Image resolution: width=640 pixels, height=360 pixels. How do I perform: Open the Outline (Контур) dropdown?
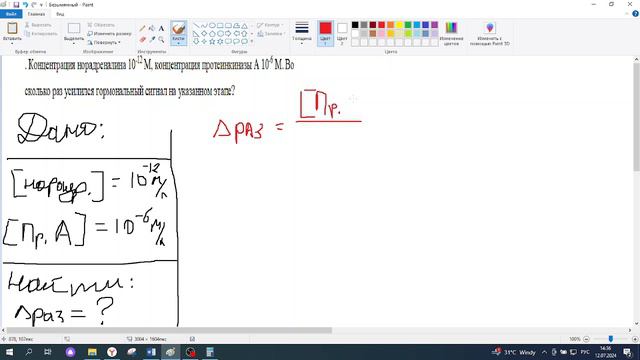click(x=270, y=25)
